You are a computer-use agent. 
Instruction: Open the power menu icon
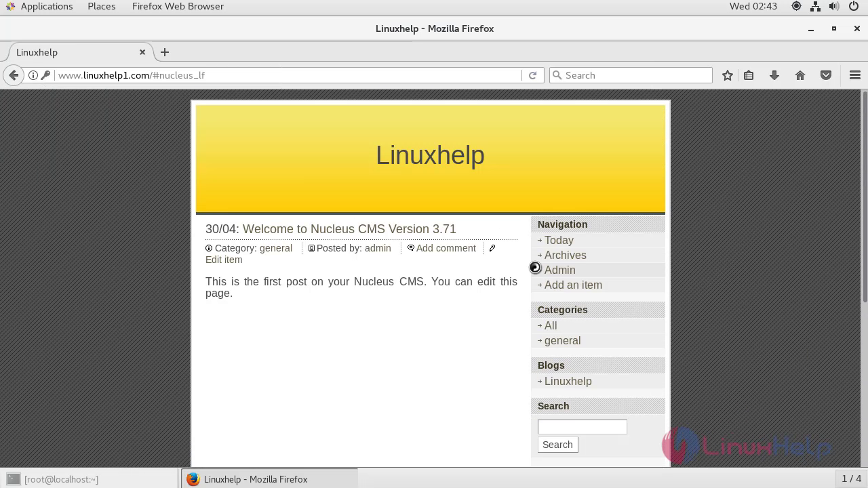854,6
